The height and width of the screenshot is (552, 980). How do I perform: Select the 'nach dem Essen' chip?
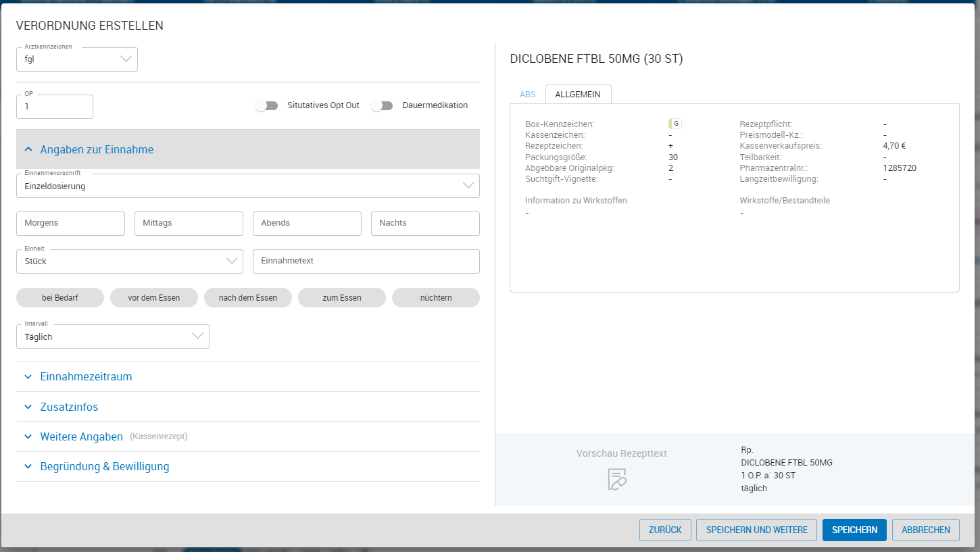248,297
